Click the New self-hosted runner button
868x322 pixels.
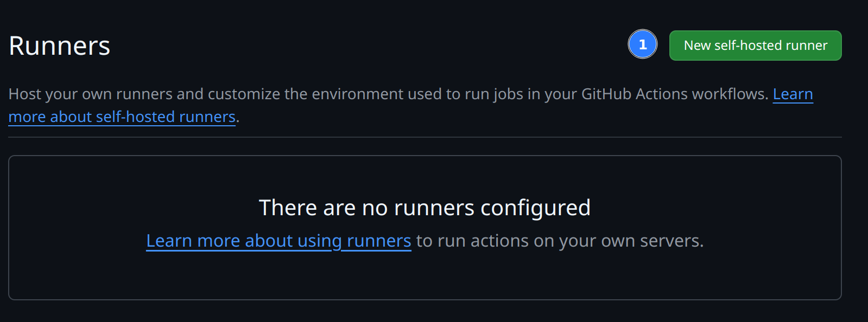(x=755, y=46)
